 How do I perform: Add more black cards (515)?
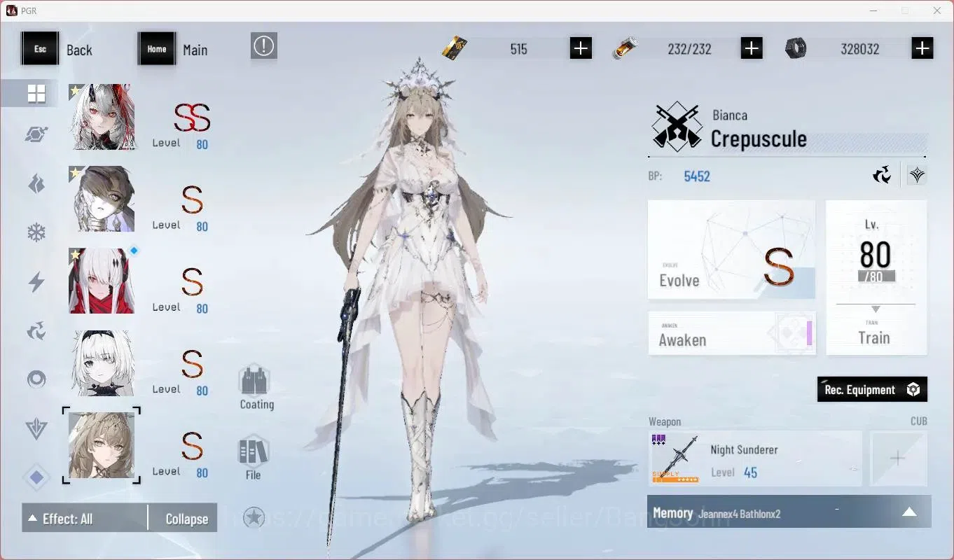point(581,48)
